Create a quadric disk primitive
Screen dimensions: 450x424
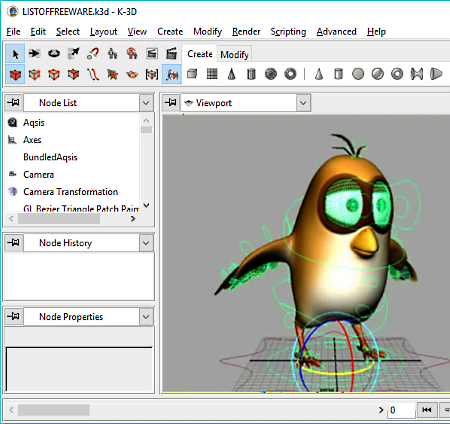358,74
